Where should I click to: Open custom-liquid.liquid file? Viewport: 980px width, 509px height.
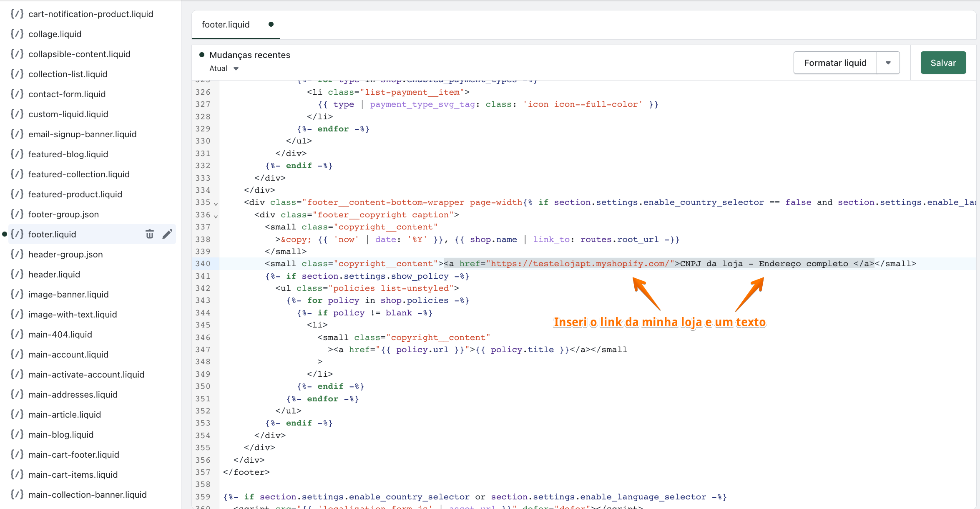pos(68,114)
